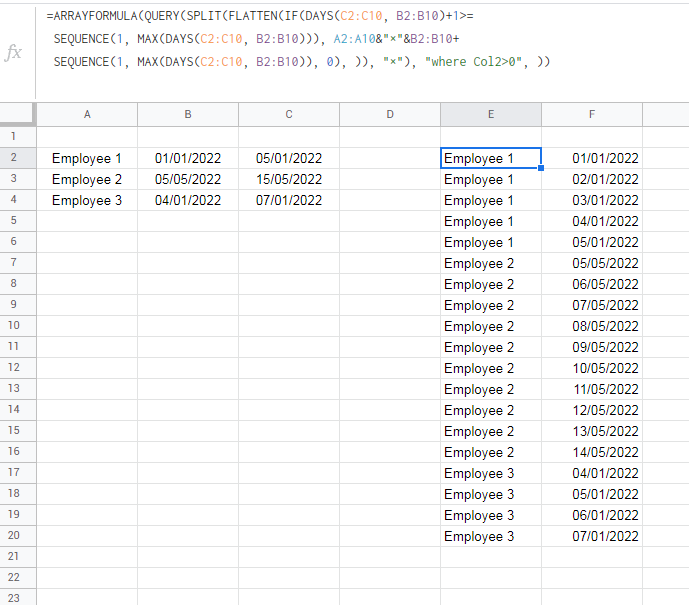Click the fill handle of cell E2

(541, 168)
